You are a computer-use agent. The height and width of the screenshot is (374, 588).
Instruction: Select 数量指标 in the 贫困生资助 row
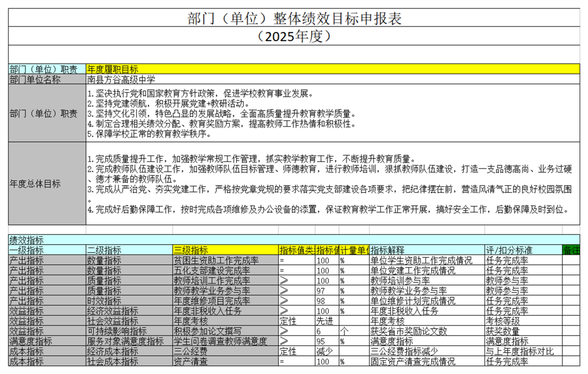(129, 260)
